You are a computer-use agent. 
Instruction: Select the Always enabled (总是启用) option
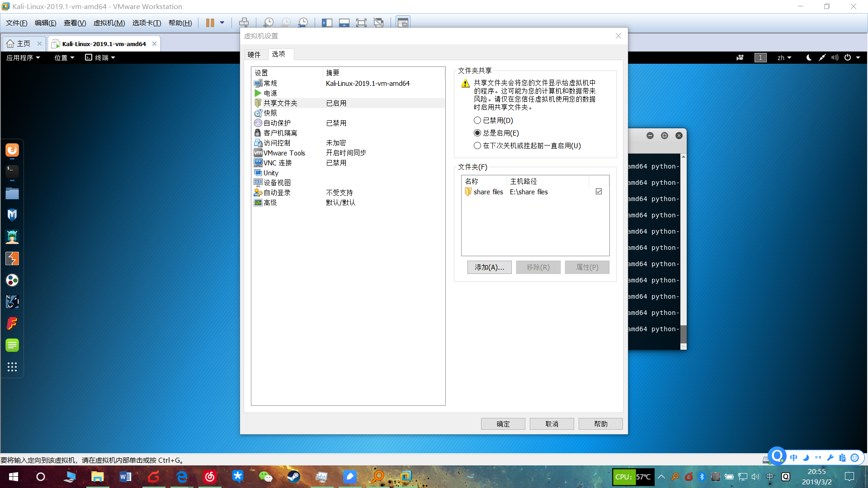pos(477,133)
